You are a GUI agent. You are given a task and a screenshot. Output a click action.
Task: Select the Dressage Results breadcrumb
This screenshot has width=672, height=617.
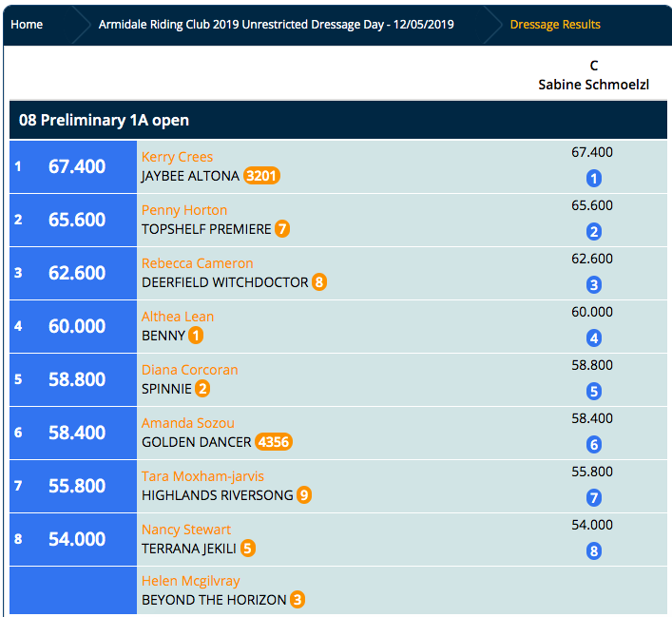click(555, 25)
